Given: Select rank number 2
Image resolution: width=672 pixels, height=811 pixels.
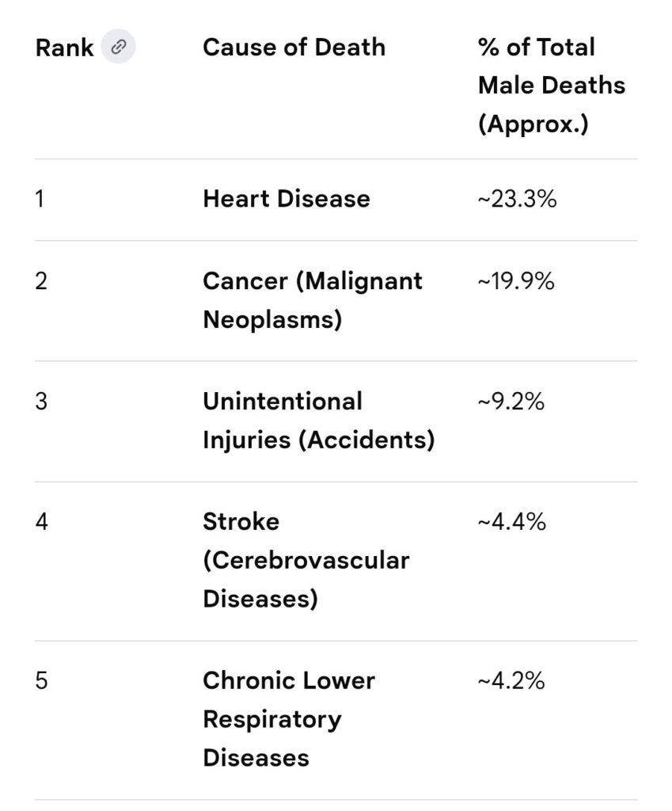Looking at the screenshot, I should 41,281.
